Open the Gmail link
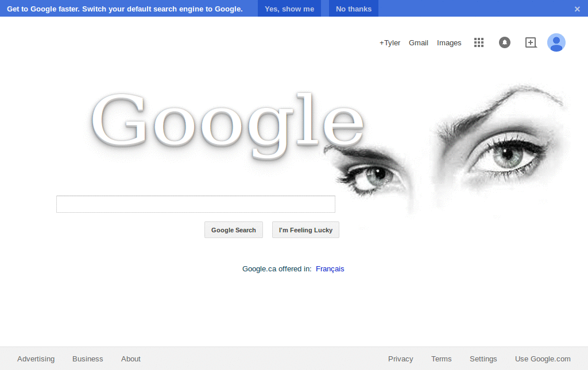Image resolution: width=588 pixels, height=370 pixels. [419, 43]
